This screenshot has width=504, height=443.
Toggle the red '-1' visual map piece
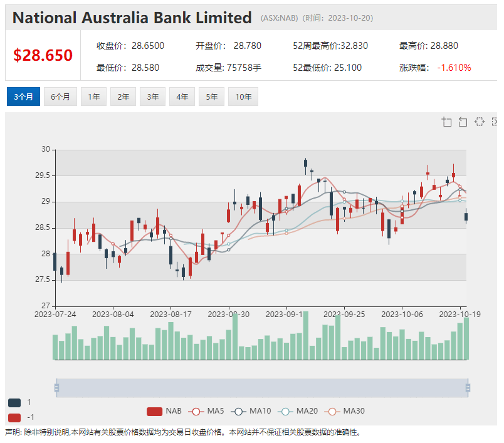(14, 417)
